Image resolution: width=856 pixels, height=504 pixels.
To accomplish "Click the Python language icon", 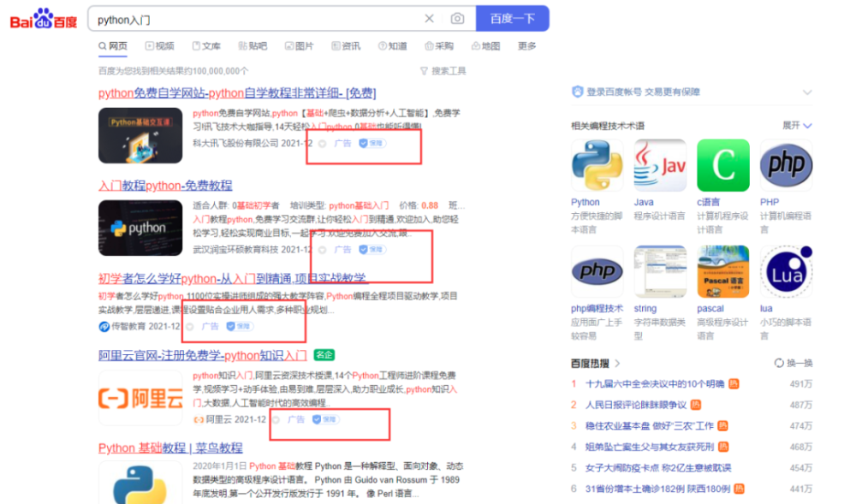I will pyautogui.click(x=597, y=165).
